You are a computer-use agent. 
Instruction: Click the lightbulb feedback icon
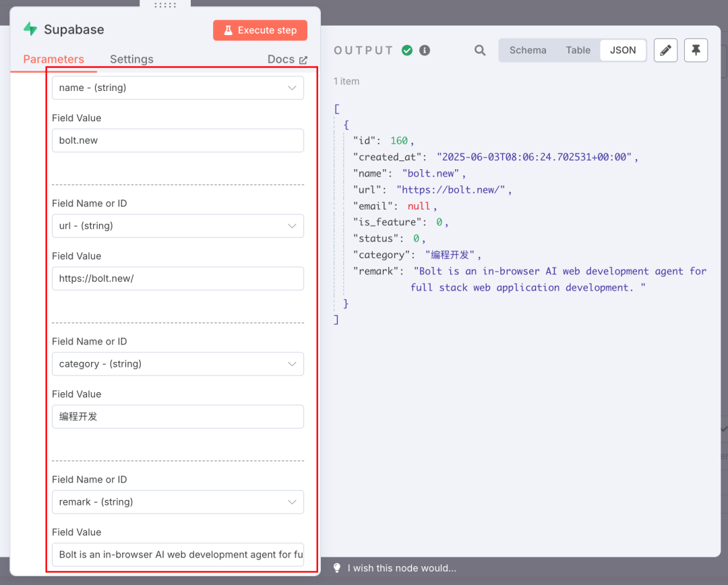pyautogui.click(x=337, y=568)
